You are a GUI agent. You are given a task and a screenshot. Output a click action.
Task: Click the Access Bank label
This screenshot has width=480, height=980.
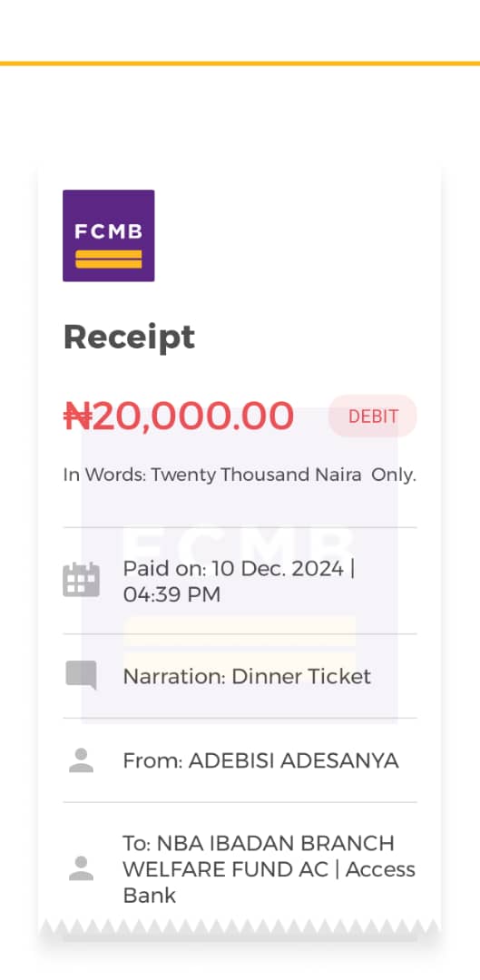click(380, 869)
